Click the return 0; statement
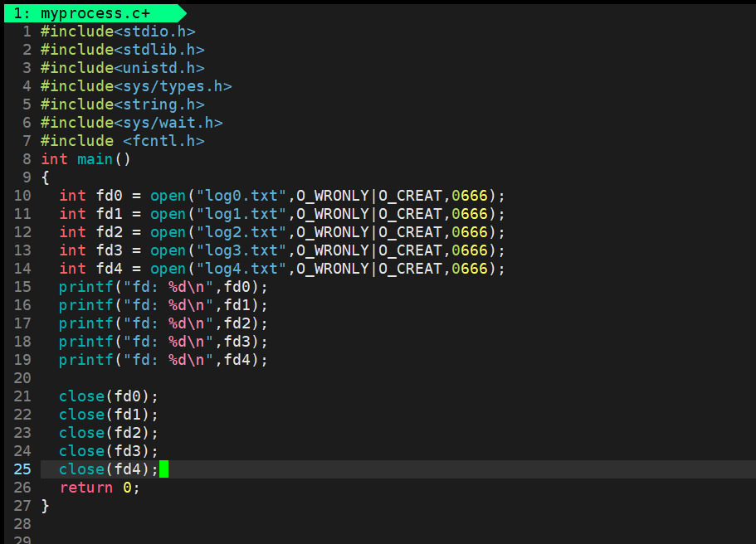This screenshot has width=756, height=544. (x=100, y=488)
